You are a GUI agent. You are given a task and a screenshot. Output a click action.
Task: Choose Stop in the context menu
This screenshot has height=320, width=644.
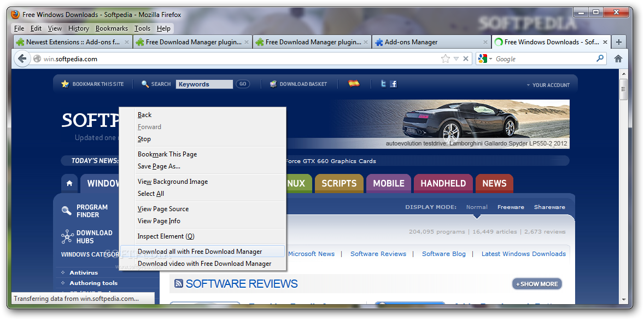click(202, 139)
